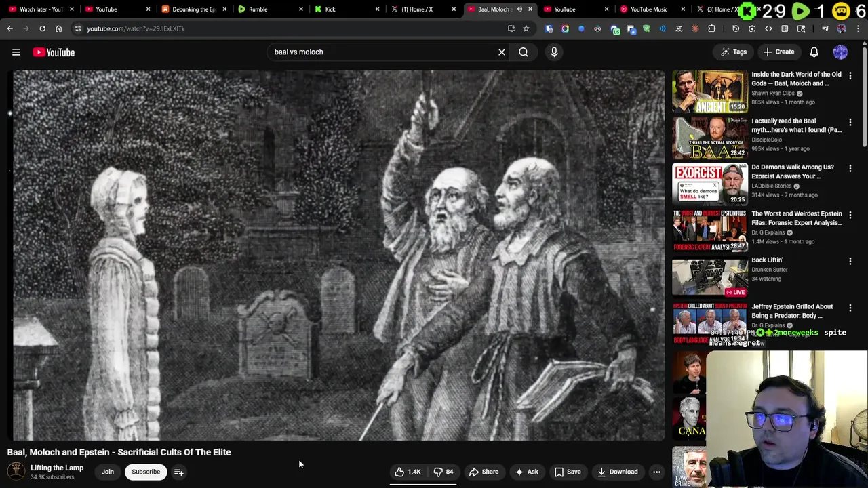
Task: Open the YouTube hamburger guide menu
Action: pos(16,52)
